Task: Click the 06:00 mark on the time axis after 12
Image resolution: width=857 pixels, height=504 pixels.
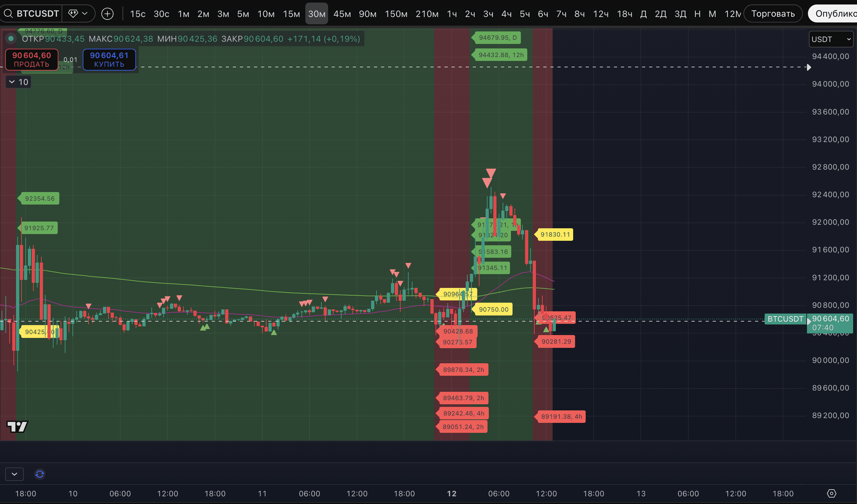Action: pos(498,493)
